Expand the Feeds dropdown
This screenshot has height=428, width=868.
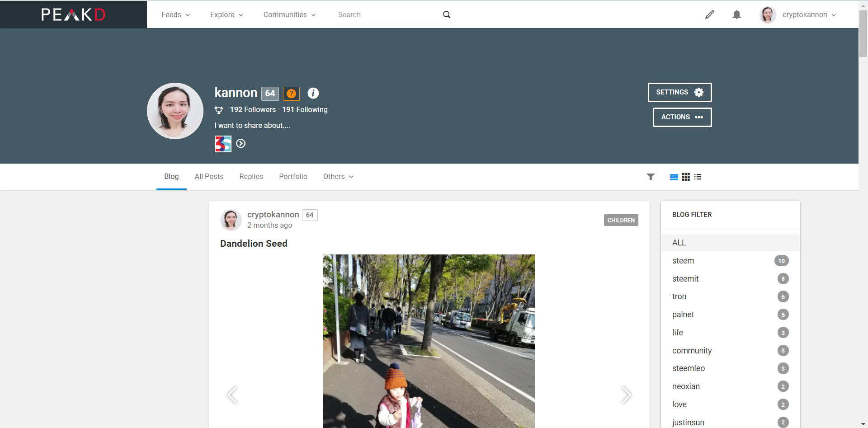[x=176, y=14]
